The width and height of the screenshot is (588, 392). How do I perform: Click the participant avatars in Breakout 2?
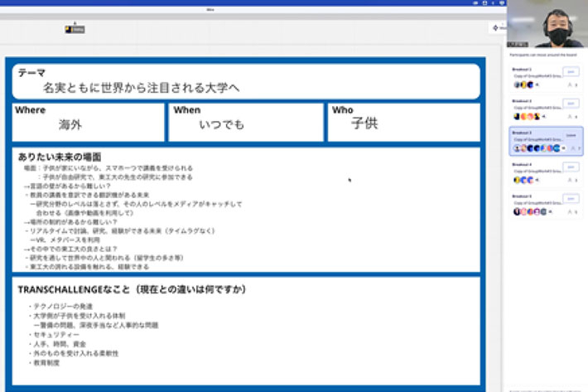(525, 116)
